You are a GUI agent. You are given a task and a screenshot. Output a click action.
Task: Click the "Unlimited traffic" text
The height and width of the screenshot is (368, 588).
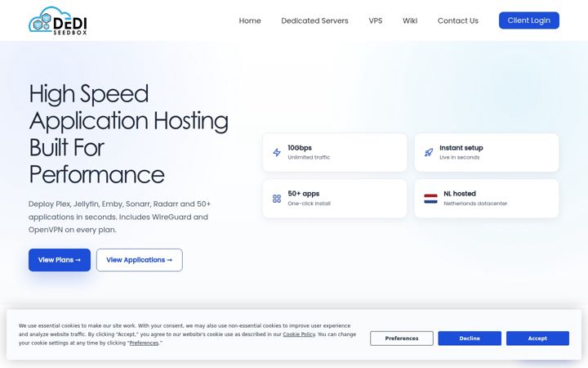pos(309,157)
